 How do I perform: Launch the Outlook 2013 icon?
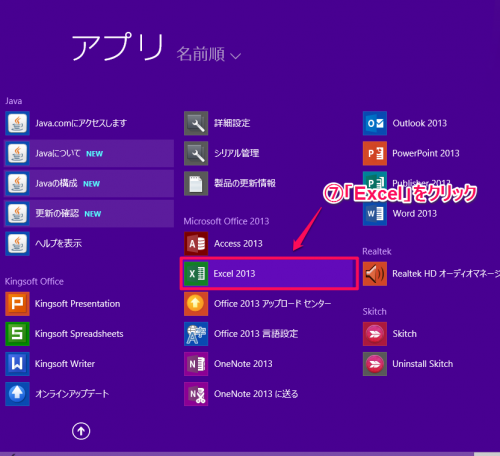click(375, 123)
